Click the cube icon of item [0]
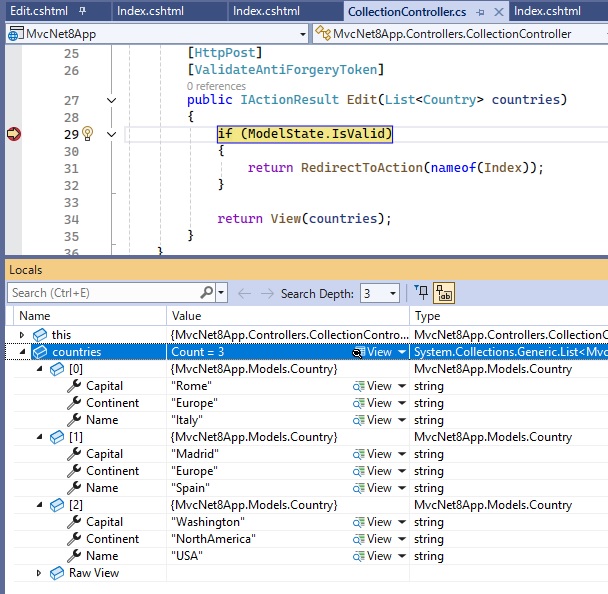 click(x=57, y=369)
